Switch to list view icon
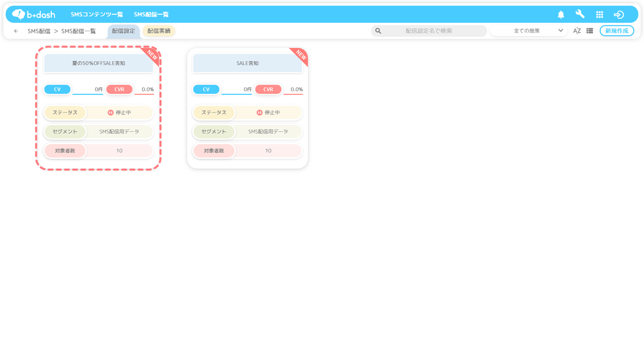This screenshot has width=644, height=362. point(590,31)
